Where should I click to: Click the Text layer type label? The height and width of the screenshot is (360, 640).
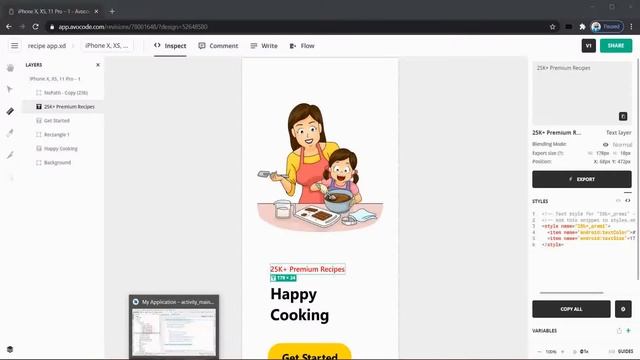(x=619, y=133)
